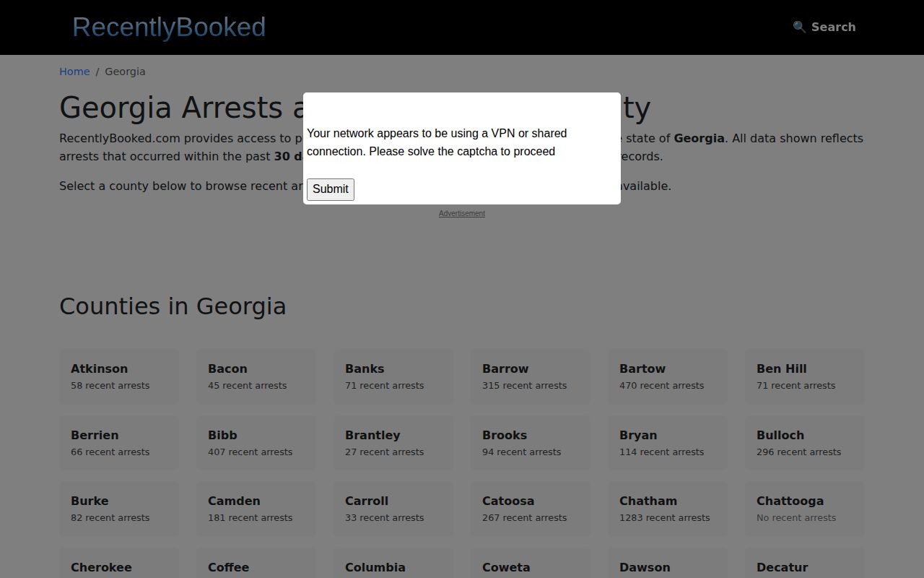Select Carroll county card
The image size is (924, 578).
click(393, 509)
